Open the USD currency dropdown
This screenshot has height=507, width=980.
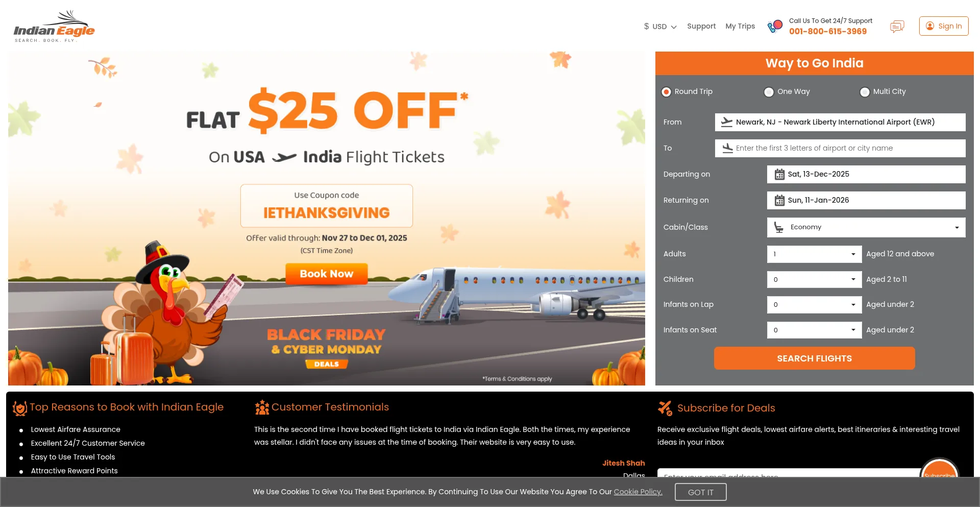(x=660, y=27)
